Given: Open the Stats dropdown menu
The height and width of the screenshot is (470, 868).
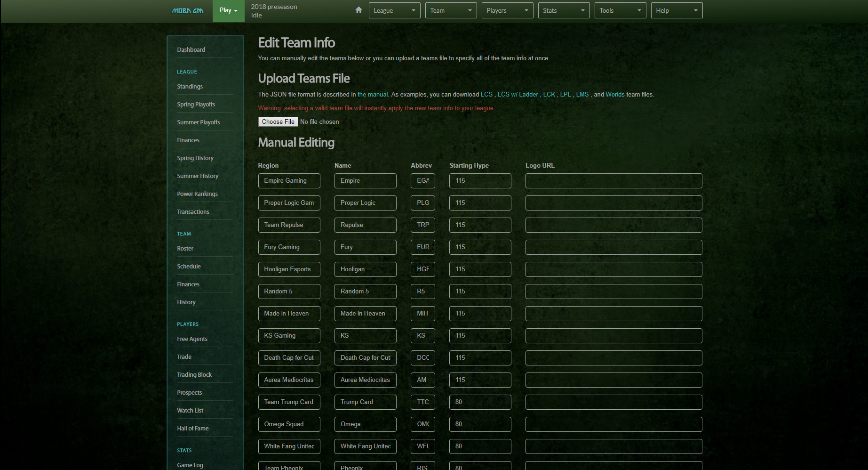Looking at the screenshot, I should (563, 10).
